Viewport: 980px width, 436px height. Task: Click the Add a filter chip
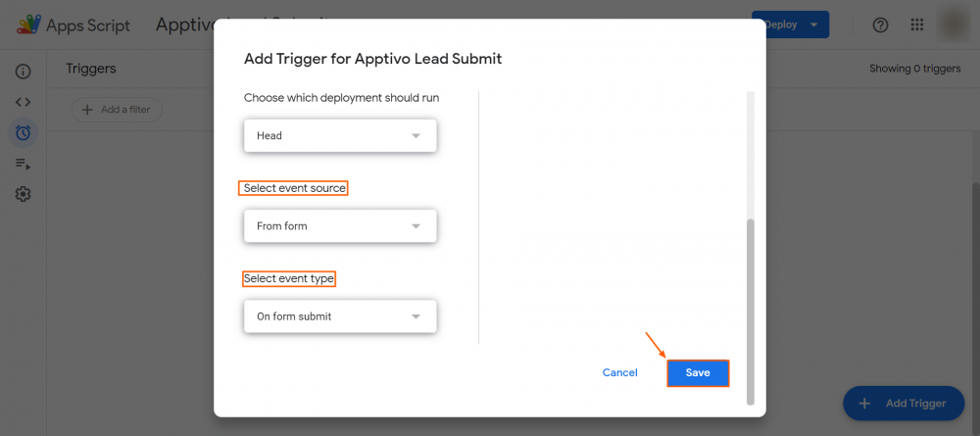pos(117,110)
